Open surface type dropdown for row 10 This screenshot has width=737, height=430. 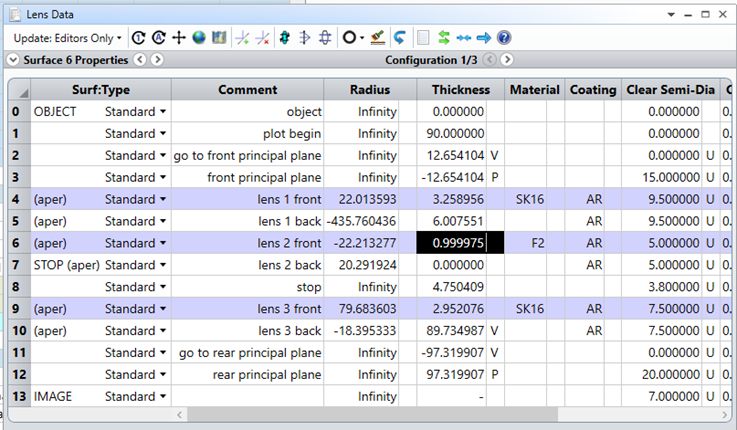[163, 331]
